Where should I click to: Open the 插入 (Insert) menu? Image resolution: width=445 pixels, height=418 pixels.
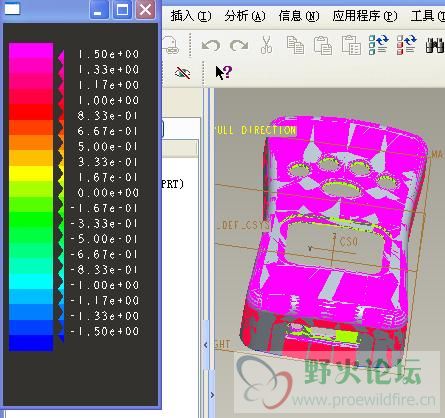coord(191,16)
